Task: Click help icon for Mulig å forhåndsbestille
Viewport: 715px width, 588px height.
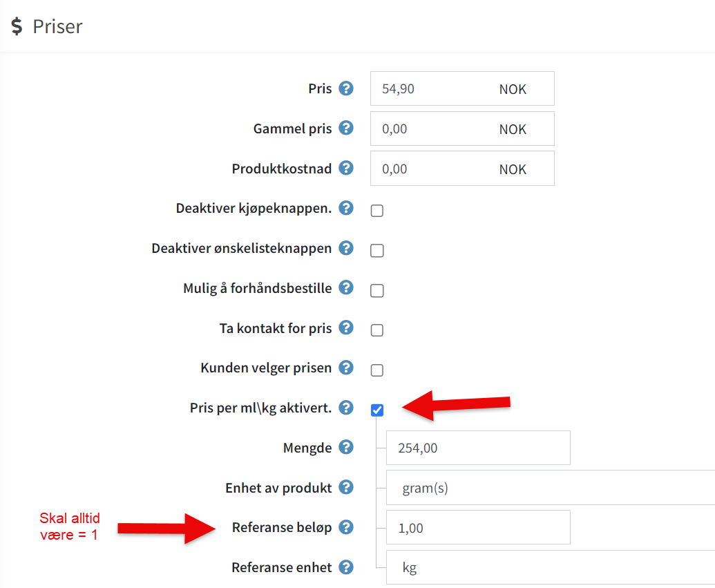Action: coord(346,287)
